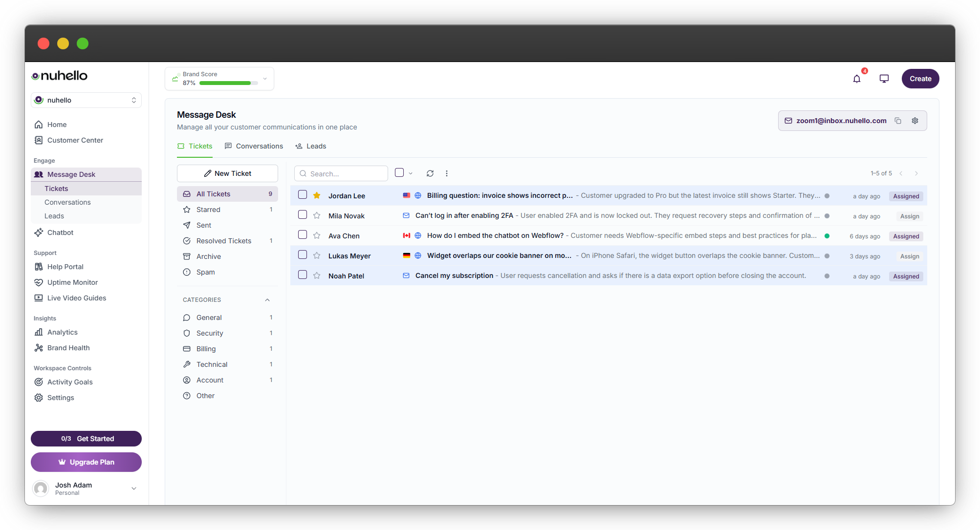
Task: Click the monitor screen icon in header
Action: click(884, 79)
